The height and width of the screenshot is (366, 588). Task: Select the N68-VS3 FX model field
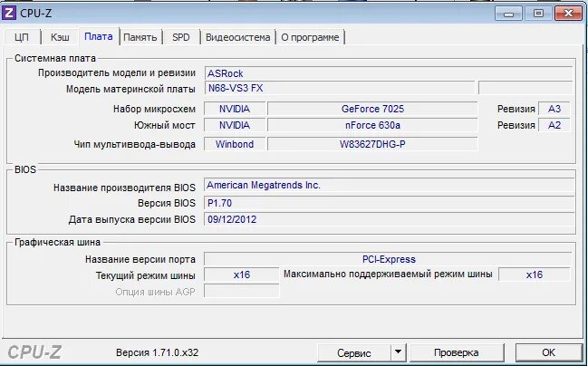[x=340, y=88]
